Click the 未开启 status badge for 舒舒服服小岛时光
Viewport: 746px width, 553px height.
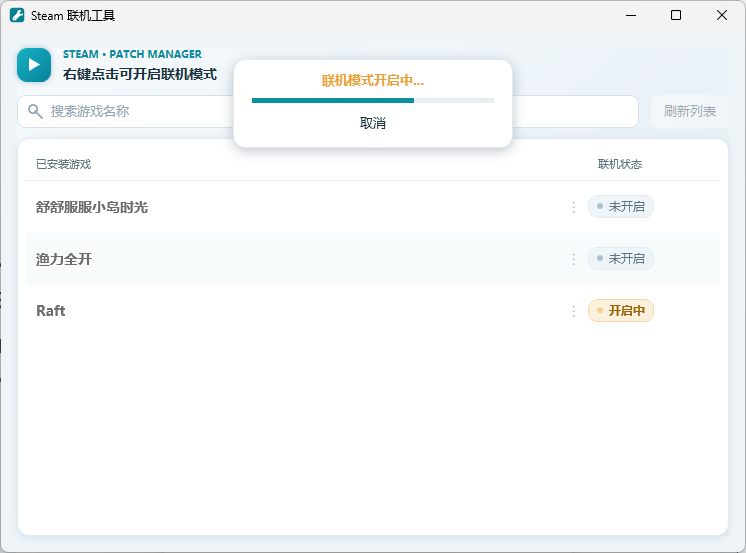[620, 207]
